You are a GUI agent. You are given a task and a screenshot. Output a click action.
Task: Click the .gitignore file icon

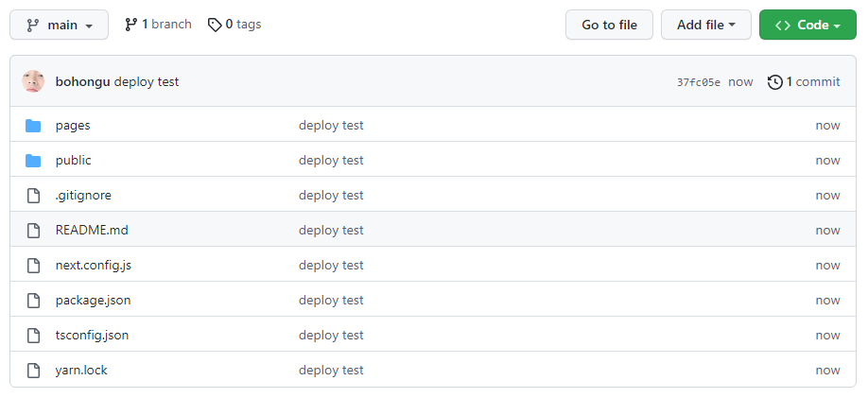pos(34,196)
